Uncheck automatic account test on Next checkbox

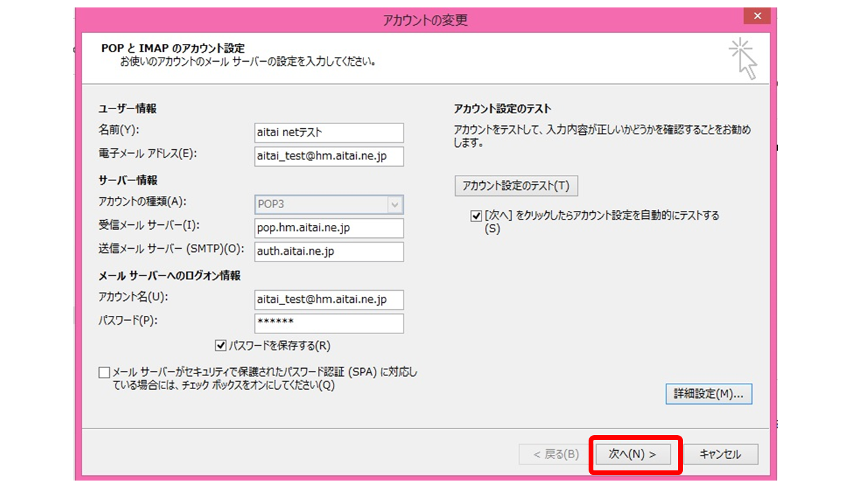point(475,216)
